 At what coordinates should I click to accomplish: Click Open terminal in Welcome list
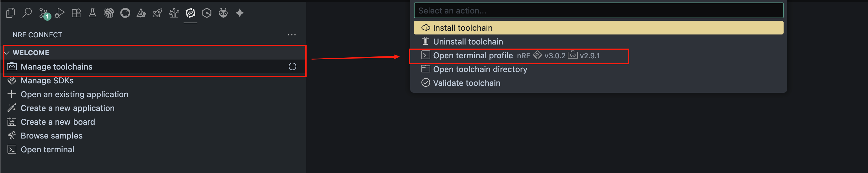[47, 149]
